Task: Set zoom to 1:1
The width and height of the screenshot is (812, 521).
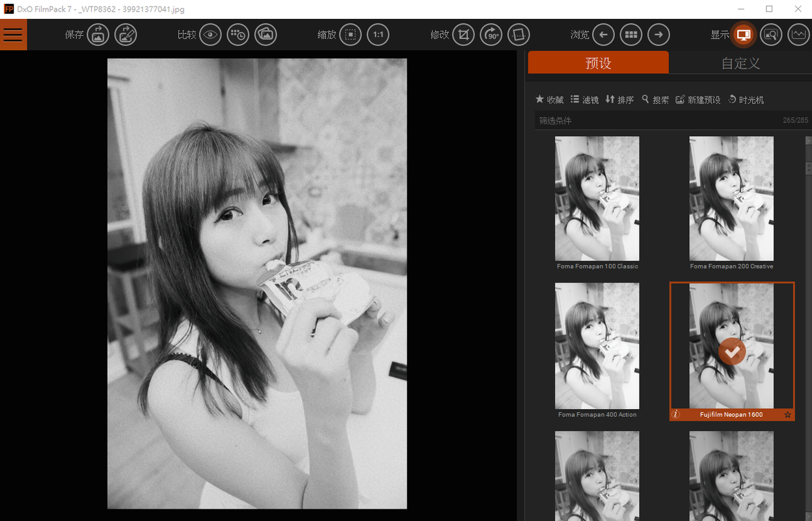Action: coord(378,35)
